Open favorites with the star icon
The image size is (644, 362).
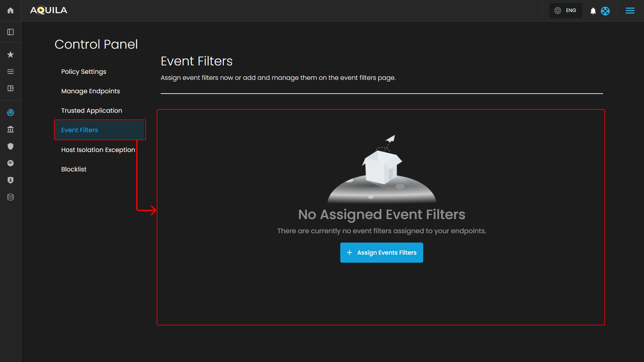10,54
